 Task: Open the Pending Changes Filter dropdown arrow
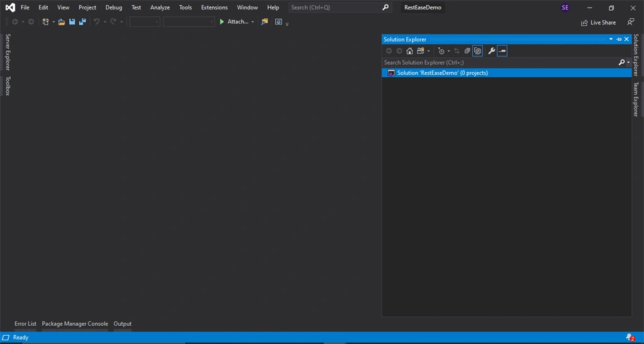pyautogui.click(x=448, y=51)
